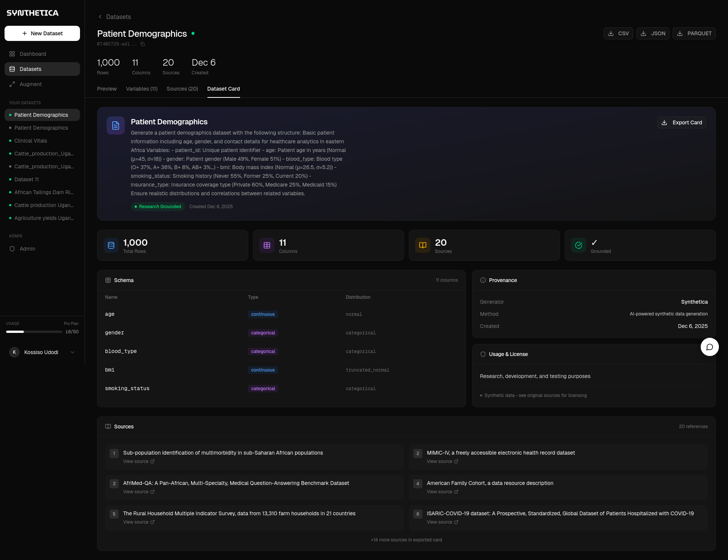
Task: Create a New Dataset
Action: 42,33
